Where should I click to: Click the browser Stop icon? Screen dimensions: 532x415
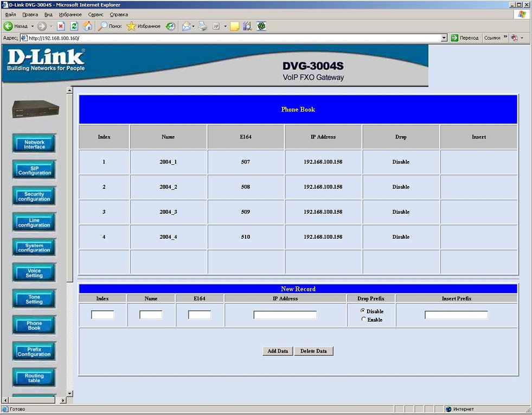[x=61, y=26]
